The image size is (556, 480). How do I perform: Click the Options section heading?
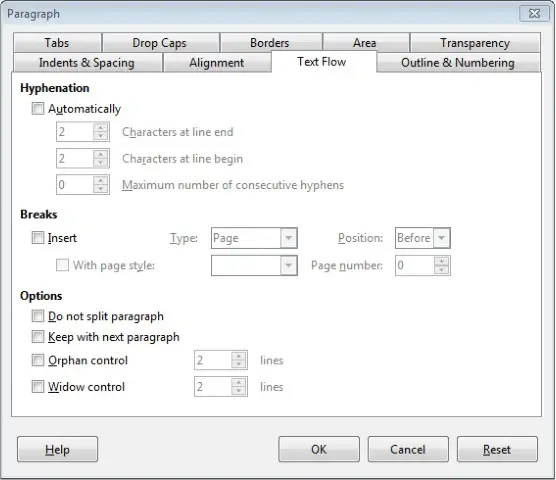click(x=41, y=296)
